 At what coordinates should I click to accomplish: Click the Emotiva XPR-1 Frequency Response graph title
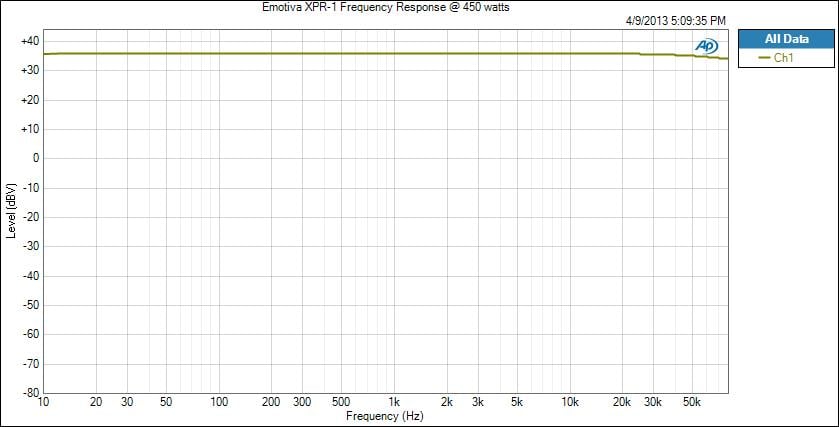click(385, 7)
